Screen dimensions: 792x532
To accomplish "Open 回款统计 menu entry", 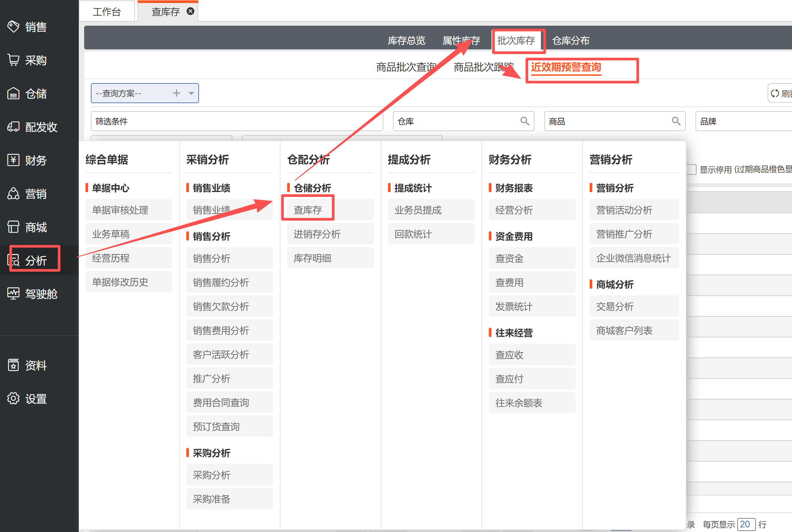I will (x=431, y=234).
